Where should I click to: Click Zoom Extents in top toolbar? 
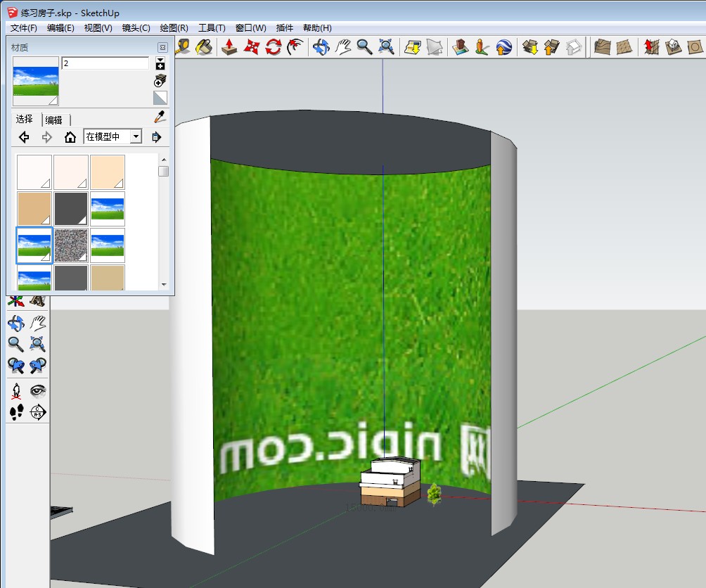click(x=386, y=47)
